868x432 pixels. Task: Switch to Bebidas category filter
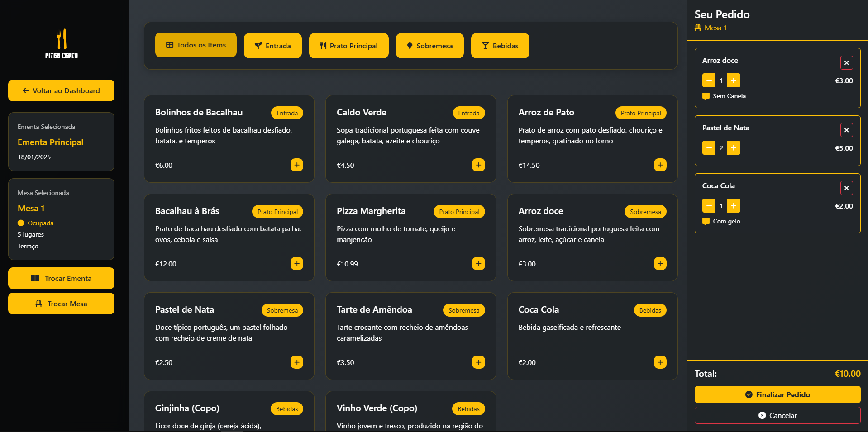click(x=500, y=46)
